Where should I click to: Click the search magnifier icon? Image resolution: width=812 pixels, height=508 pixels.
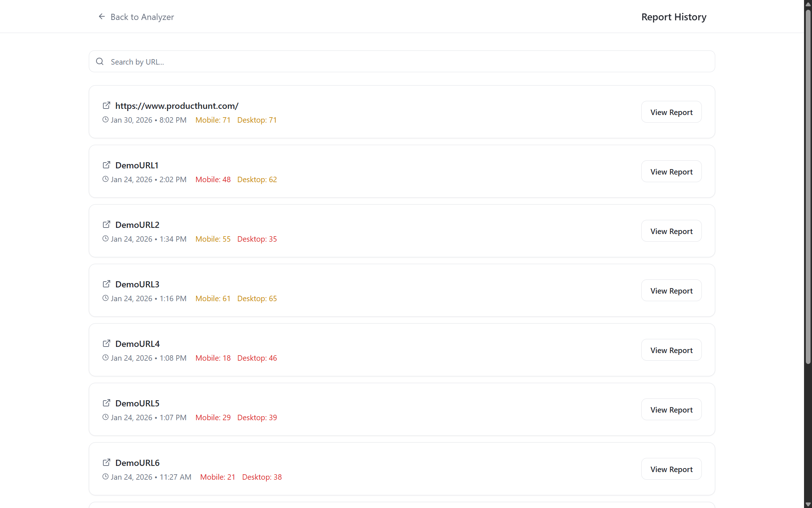pyautogui.click(x=100, y=61)
